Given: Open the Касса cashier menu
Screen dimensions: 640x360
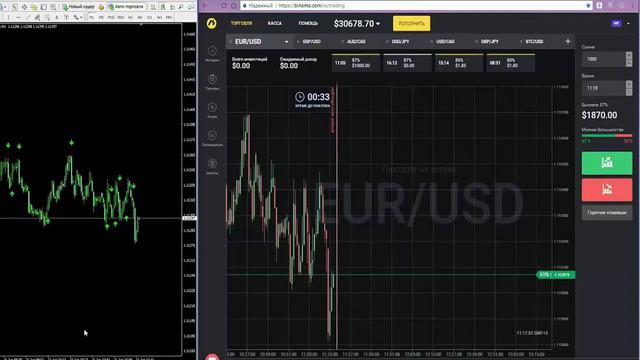Looking at the screenshot, I should (275, 23).
